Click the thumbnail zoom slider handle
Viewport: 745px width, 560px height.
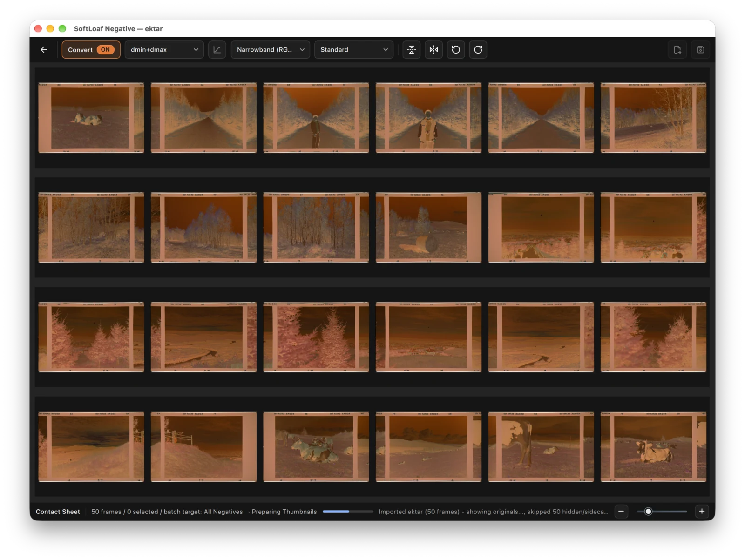click(648, 511)
